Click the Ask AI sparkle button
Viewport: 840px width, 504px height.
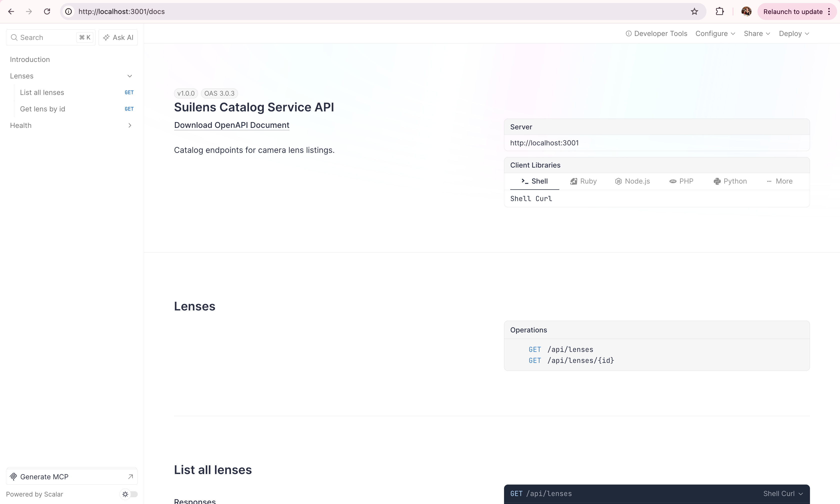pos(118,37)
